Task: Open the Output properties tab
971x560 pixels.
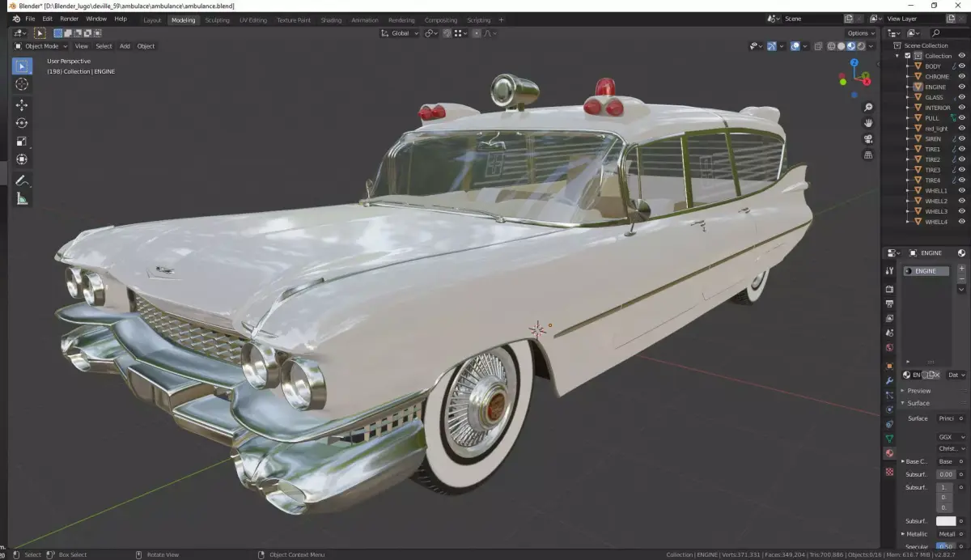Action: point(889,303)
